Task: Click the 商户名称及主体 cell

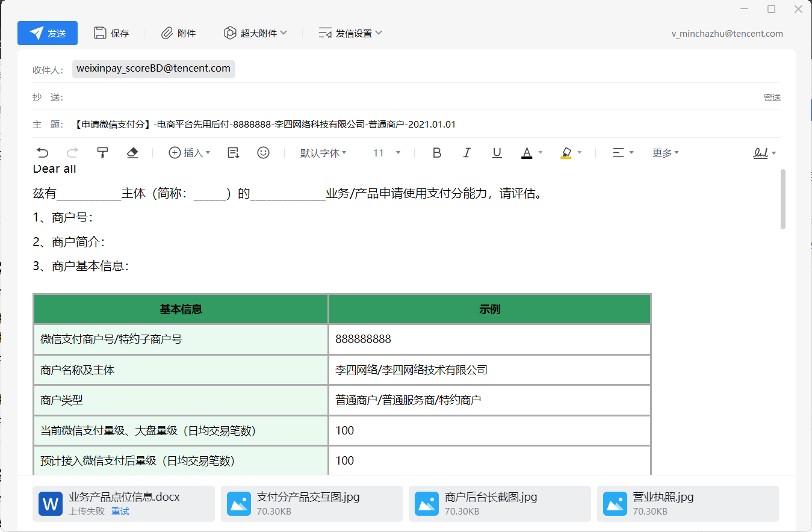Action: (x=181, y=370)
